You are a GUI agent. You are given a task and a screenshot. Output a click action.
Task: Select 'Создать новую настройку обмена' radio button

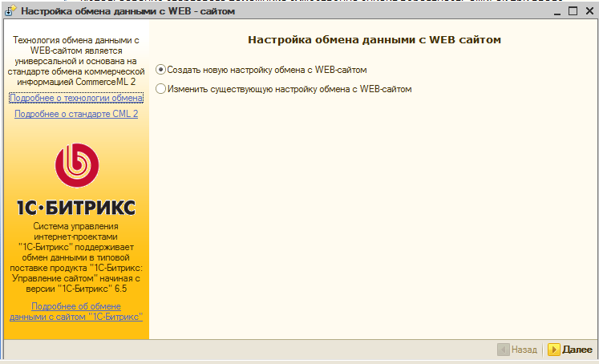pos(161,70)
